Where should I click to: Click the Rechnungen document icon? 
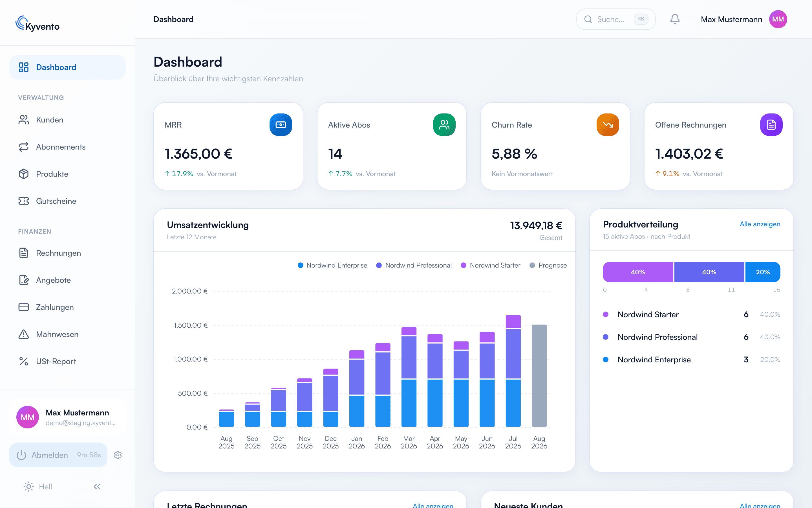point(23,253)
